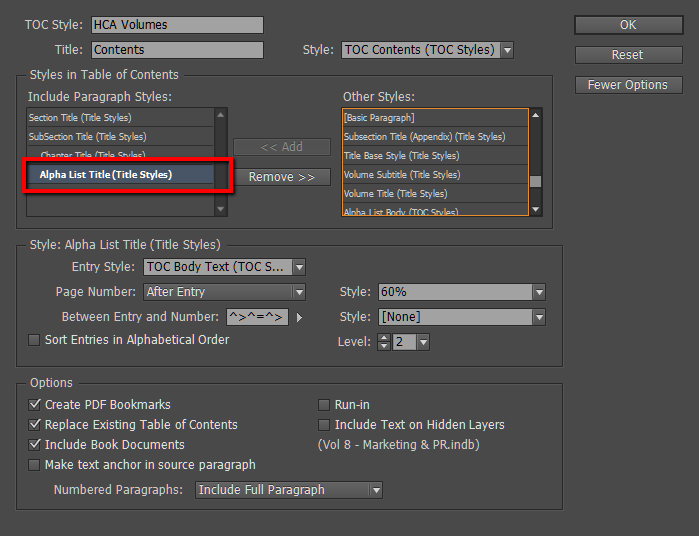Image resolution: width=699 pixels, height=536 pixels.
Task: Select Title Base Style in Other Styles
Action: click(435, 156)
